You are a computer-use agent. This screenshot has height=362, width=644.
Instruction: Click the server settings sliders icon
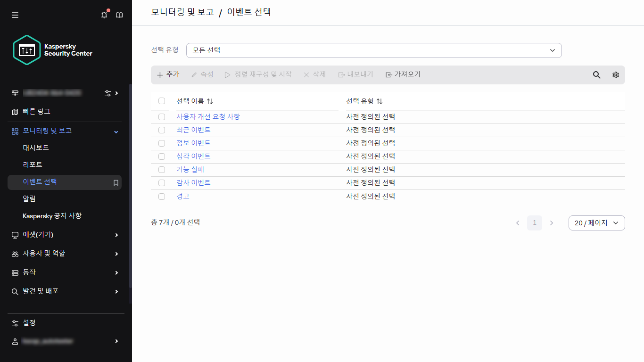[108, 93]
